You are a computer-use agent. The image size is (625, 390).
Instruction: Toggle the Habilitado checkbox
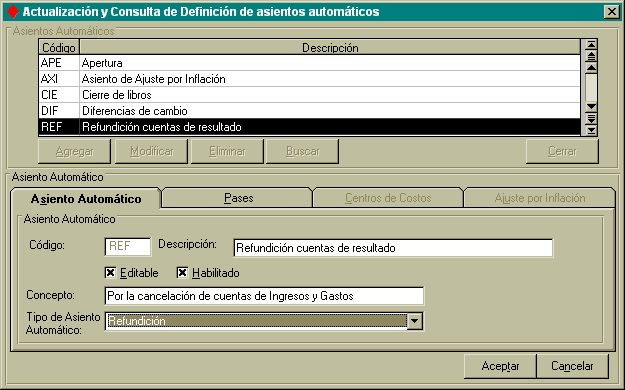tap(182, 273)
